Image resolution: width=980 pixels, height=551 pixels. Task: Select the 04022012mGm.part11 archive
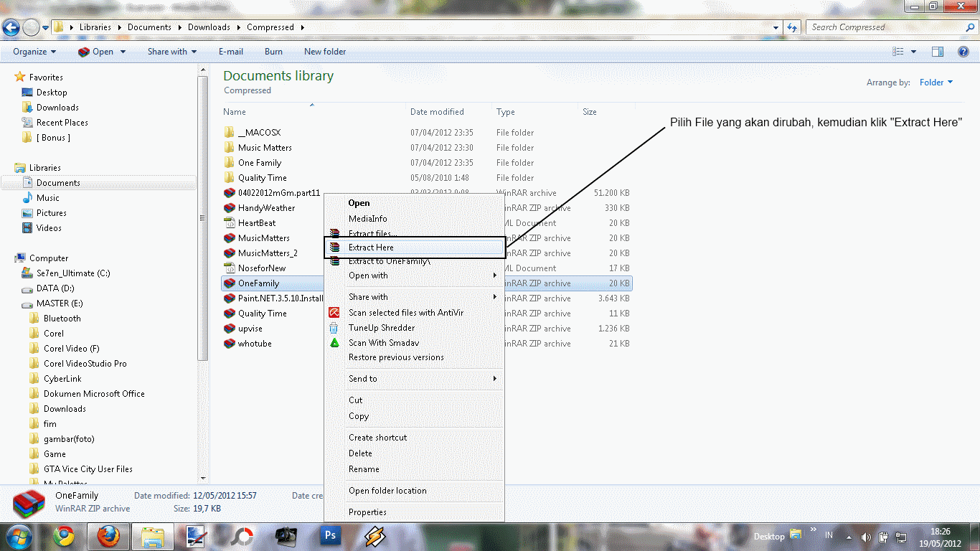[x=278, y=193]
